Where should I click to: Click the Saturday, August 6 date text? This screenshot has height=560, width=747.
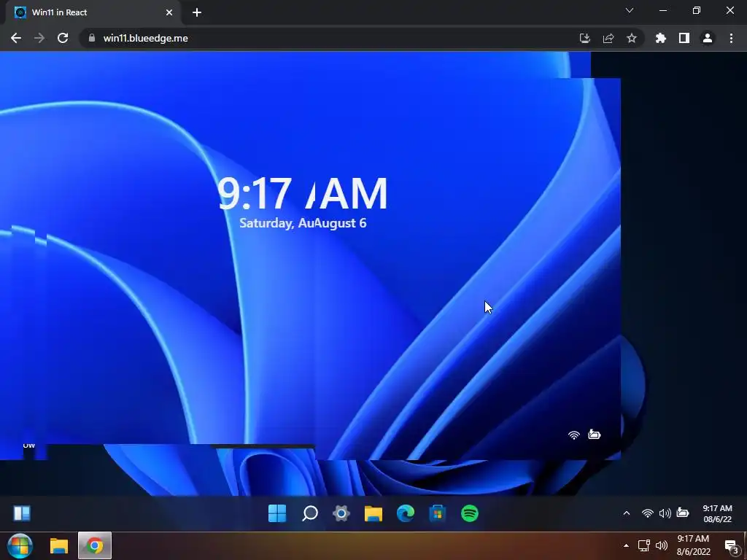303,223
